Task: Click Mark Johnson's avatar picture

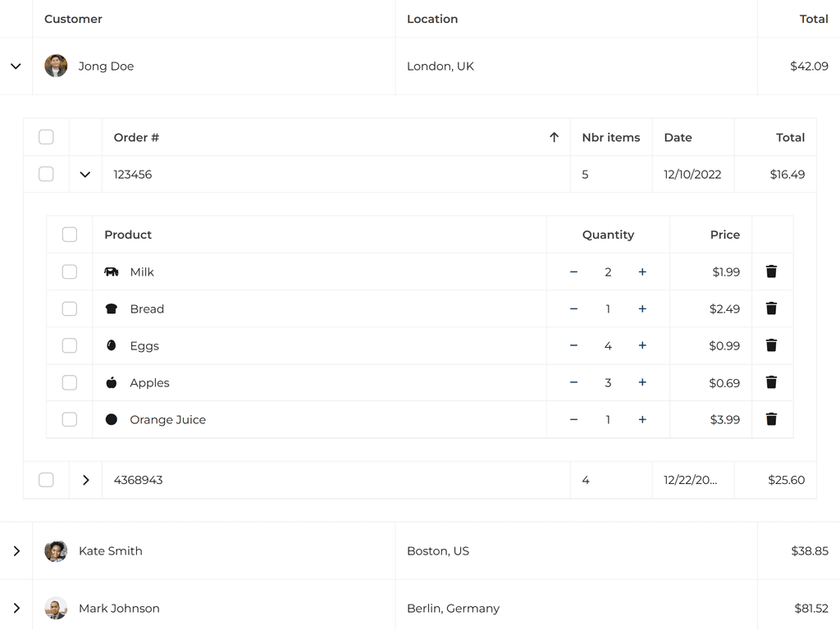Action: pos(56,609)
